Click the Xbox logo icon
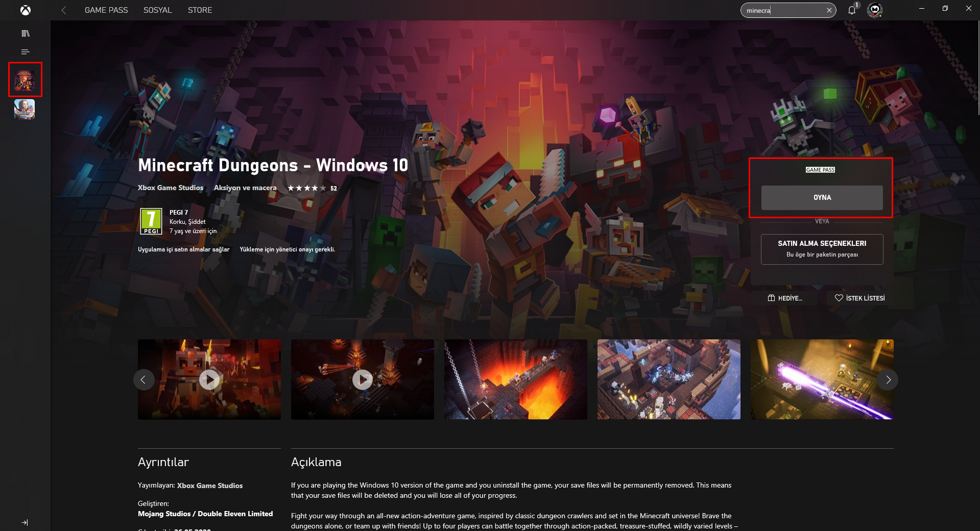The width and height of the screenshot is (980, 531). click(x=25, y=10)
